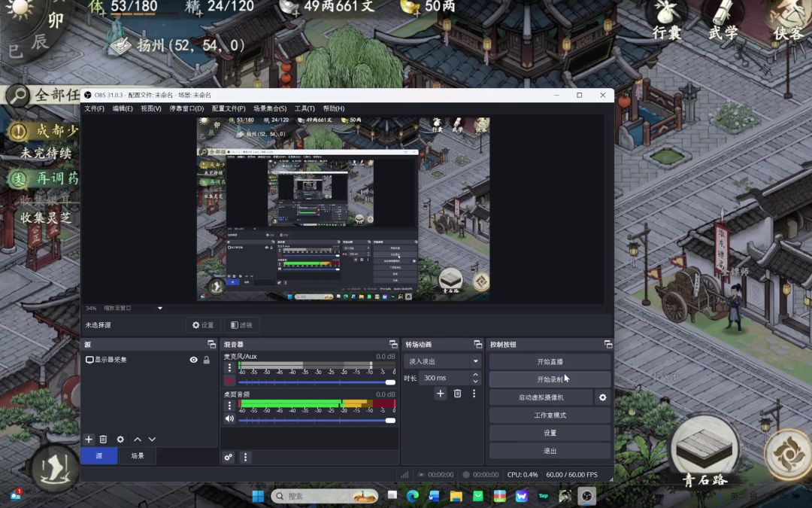The height and width of the screenshot is (508, 812).
Task: Open the preview zoom 缩放至窗口 dropdown
Action: pos(159,309)
